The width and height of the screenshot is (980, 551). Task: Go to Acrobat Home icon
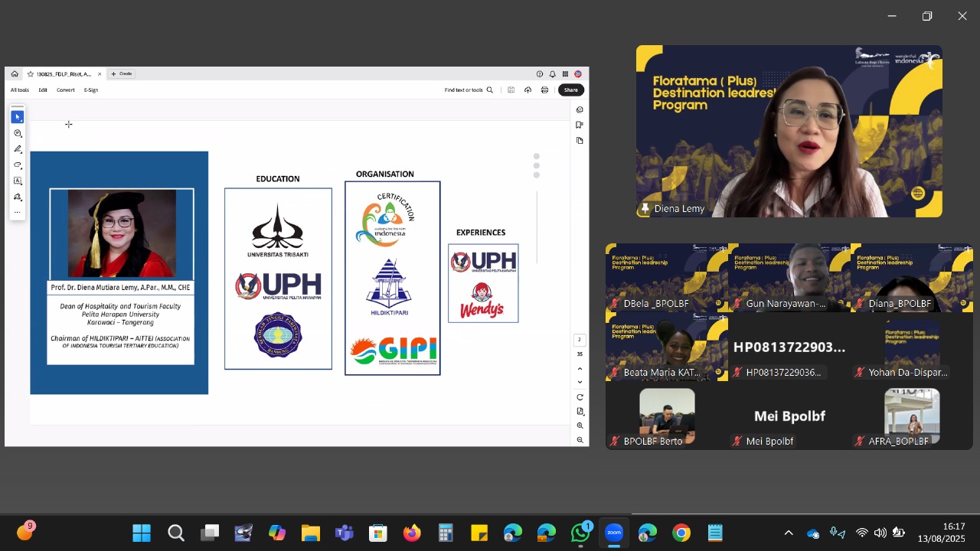(15, 74)
